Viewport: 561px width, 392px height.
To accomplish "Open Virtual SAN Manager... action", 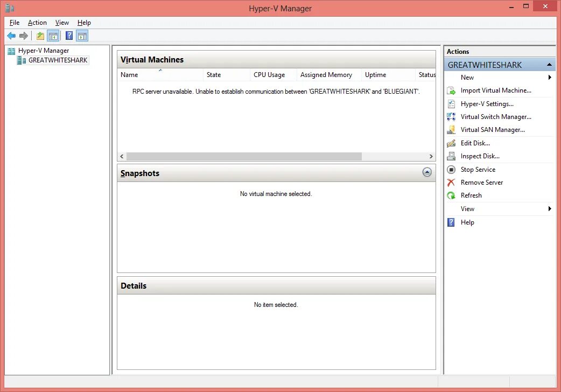I will (493, 130).
